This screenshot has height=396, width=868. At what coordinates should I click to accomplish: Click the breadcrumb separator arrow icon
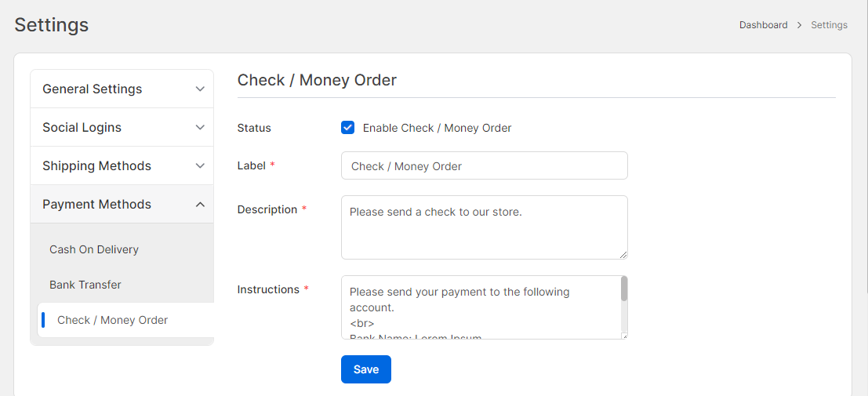pos(799,25)
